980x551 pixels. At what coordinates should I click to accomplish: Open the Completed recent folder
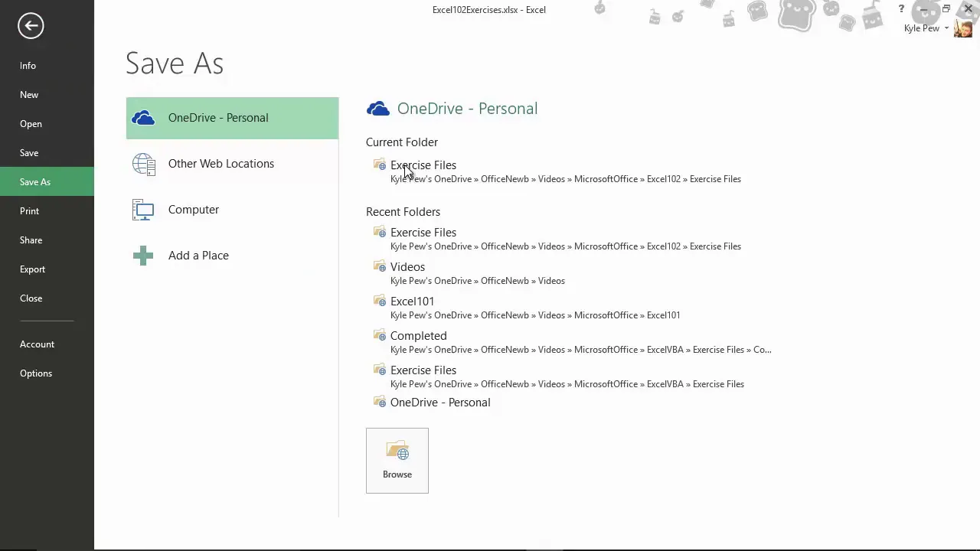(573, 342)
